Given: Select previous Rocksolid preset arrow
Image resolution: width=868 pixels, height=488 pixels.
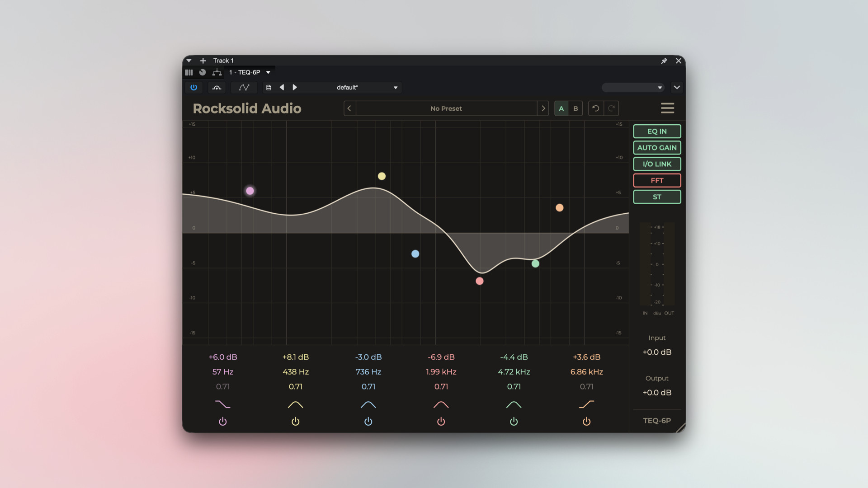Looking at the screenshot, I should coord(349,108).
